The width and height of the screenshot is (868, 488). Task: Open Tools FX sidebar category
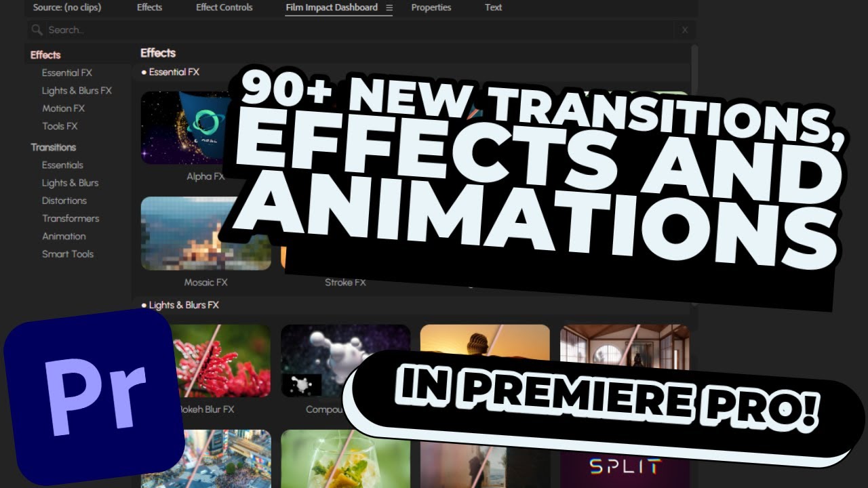coord(60,125)
